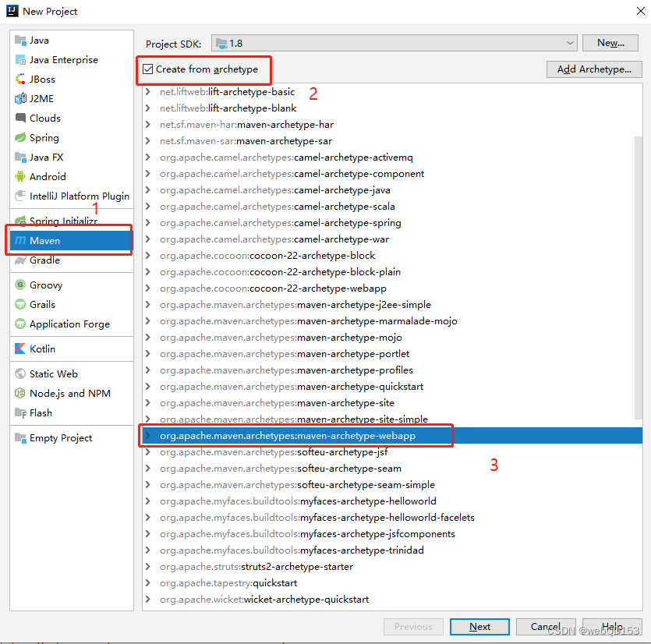Click the Next button
This screenshot has height=644, width=651.
click(x=479, y=627)
